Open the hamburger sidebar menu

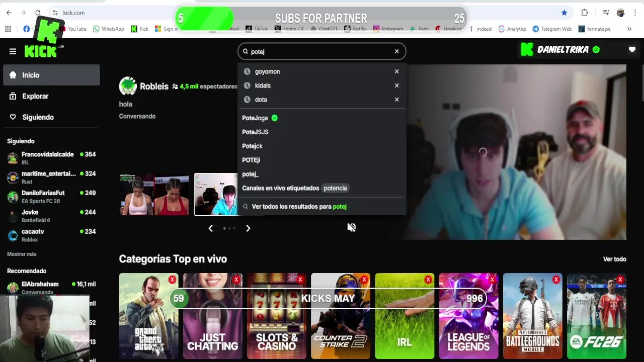coord(13,51)
